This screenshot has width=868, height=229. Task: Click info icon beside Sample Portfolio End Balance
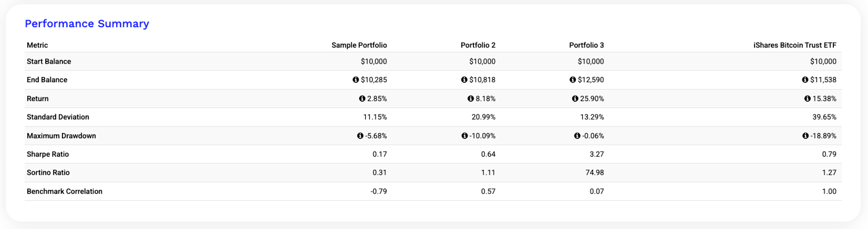tap(356, 80)
